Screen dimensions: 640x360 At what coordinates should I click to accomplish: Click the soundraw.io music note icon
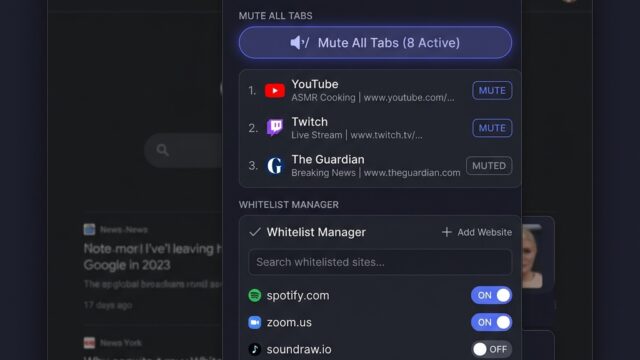(x=255, y=349)
